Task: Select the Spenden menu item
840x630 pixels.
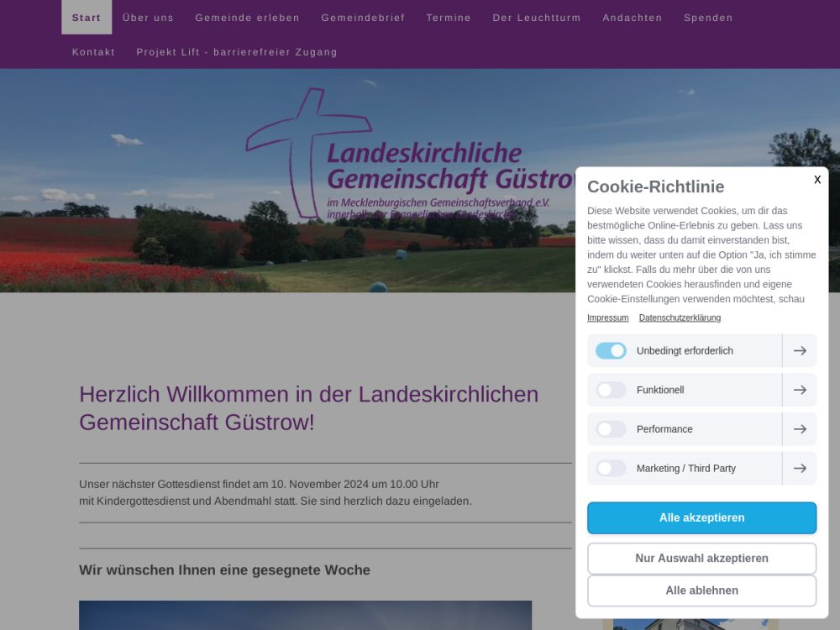Action: 708,18
